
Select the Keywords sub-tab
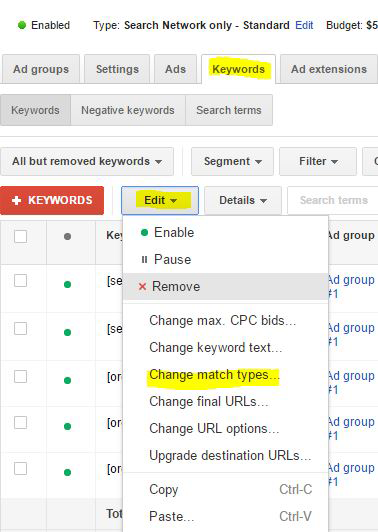point(35,110)
